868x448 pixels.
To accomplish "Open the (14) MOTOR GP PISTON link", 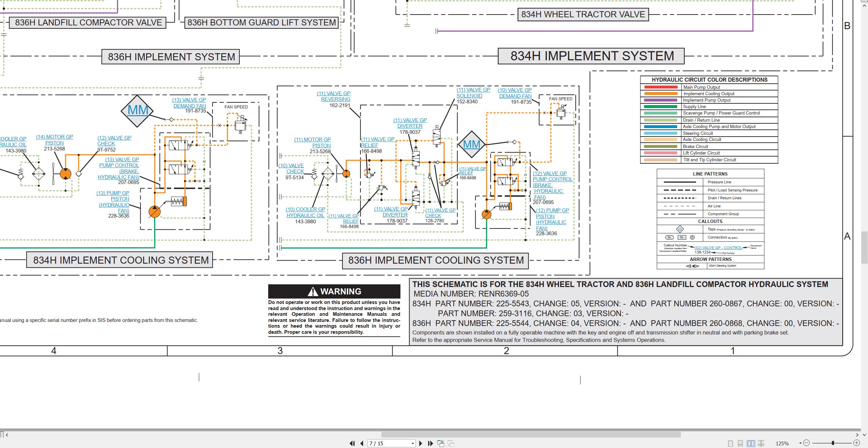I will click(x=55, y=140).
